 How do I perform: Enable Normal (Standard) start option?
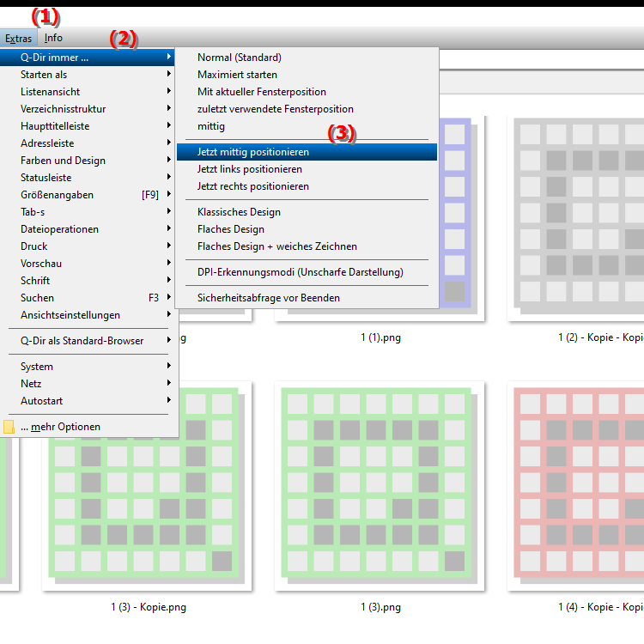(x=239, y=58)
